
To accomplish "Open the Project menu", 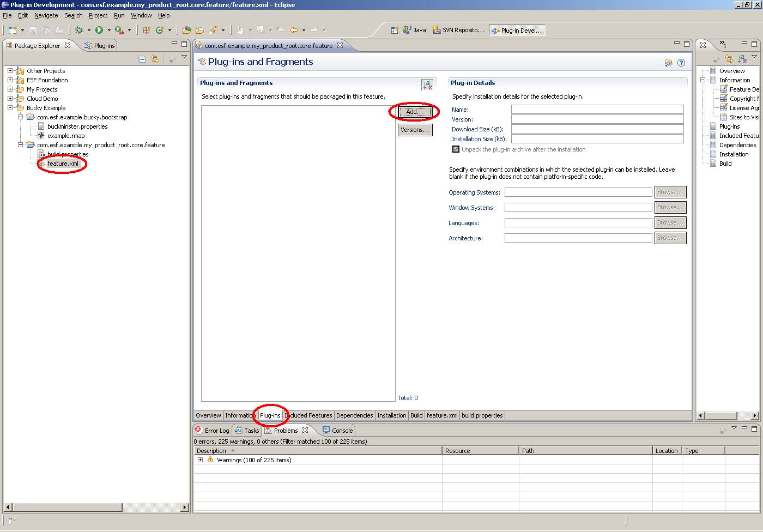I will click(98, 15).
